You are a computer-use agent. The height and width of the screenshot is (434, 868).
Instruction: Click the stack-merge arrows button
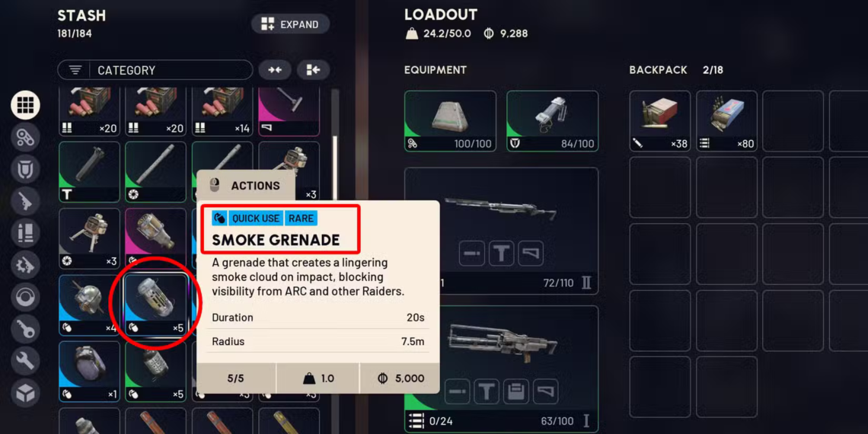point(275,70)
